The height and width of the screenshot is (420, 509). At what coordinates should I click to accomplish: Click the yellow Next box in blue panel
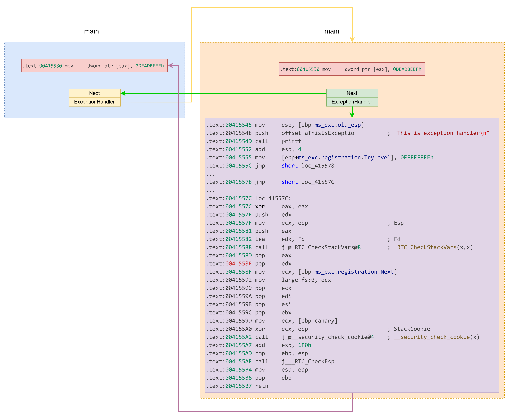(x=95, y=93)
